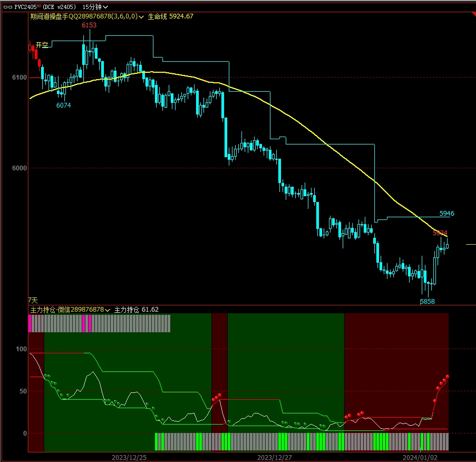Click the red M marker after PVC2405

[x=38, y=6]
